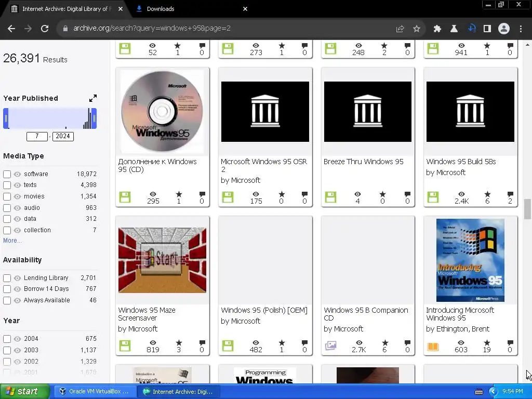Open the user profile avatar
Viewport: 532px width, 399px height.
pyautogui.click(x=504, y=29)
